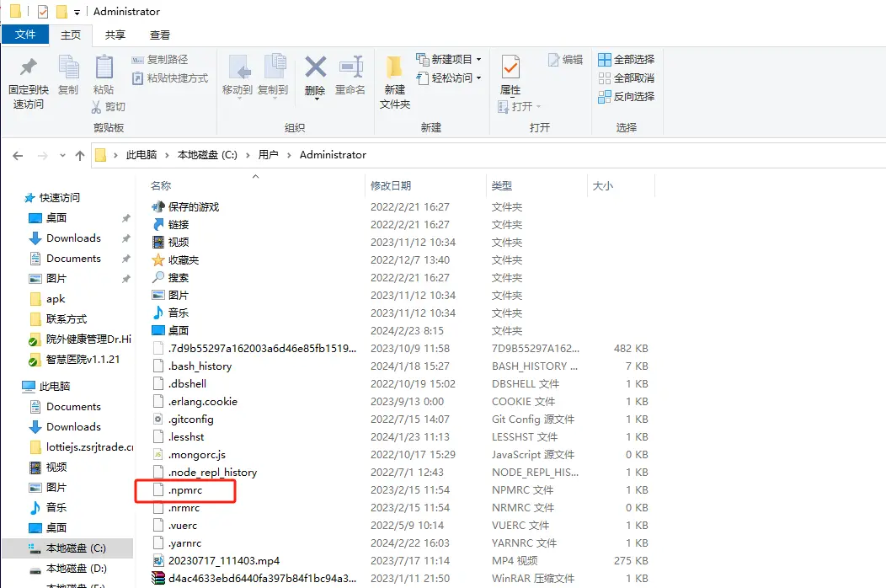The width and height of the screenshot is (886, 588).
Task: Click 复制路径 in the clipboard group
Action: tap(160, 59)
